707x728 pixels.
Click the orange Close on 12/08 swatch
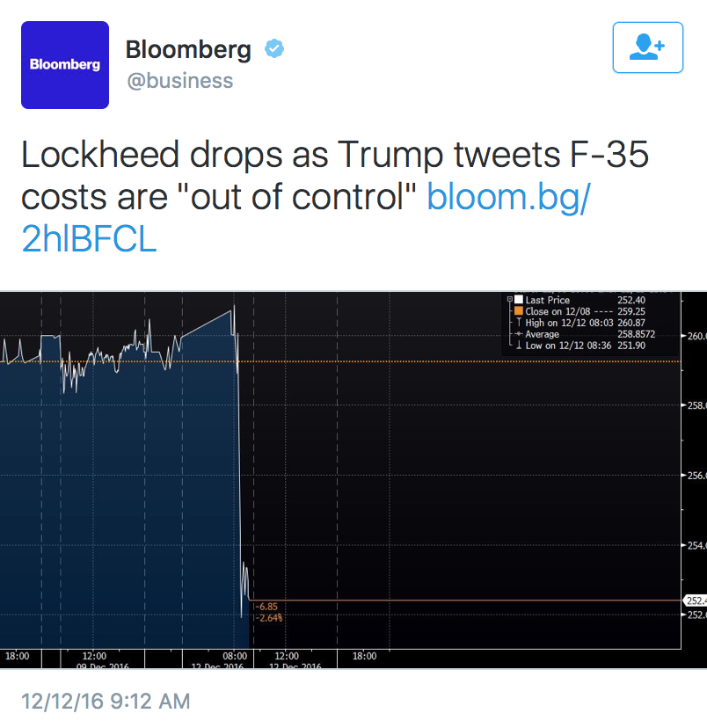pyautogui.click(x=519, y=311)
